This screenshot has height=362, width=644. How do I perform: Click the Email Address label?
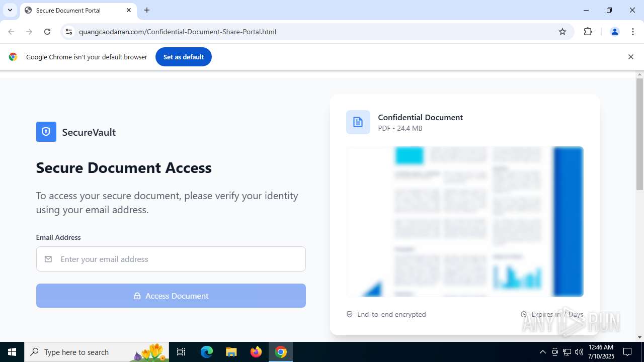(x=58, y=237)
